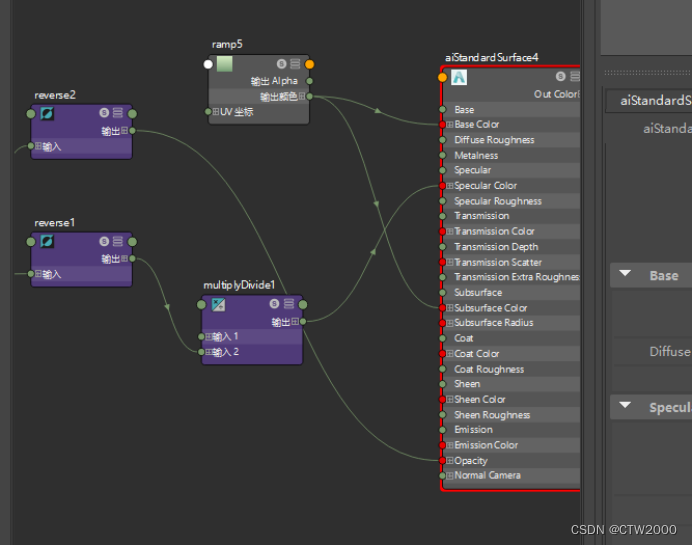Expand reverse1 输入 attribute plus box
693x545 pixels.
38,274
